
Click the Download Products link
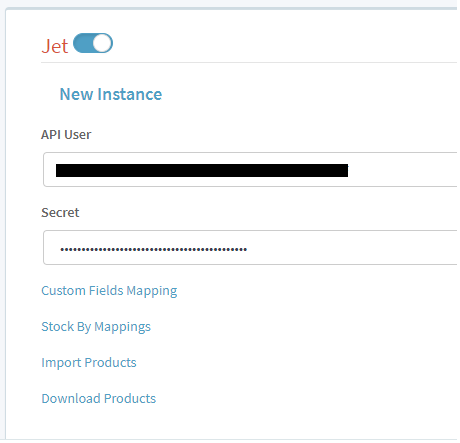[x=98, y=398]
